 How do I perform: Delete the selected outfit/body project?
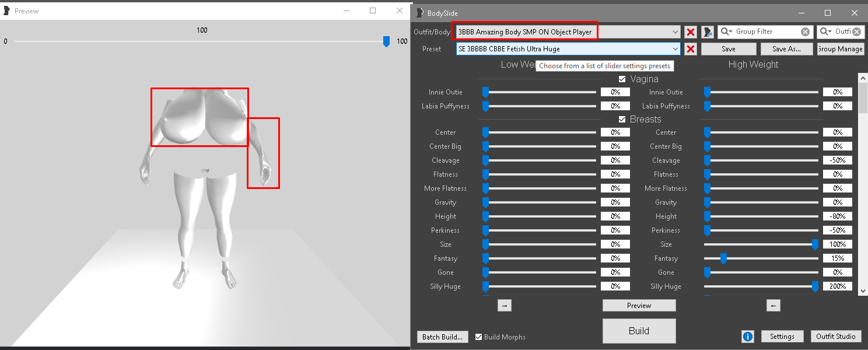pyautogui.click(x=691, y=32)
